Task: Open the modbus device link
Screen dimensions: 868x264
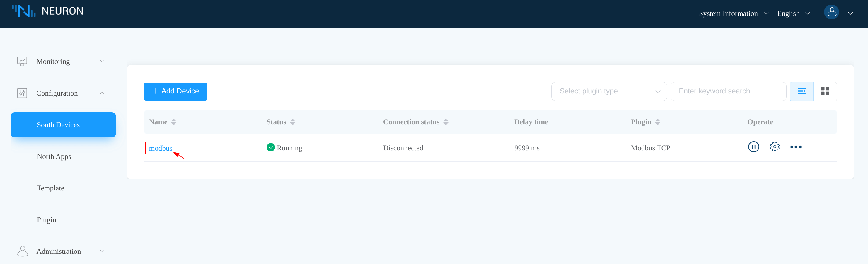Action: (x=161, y=148)
